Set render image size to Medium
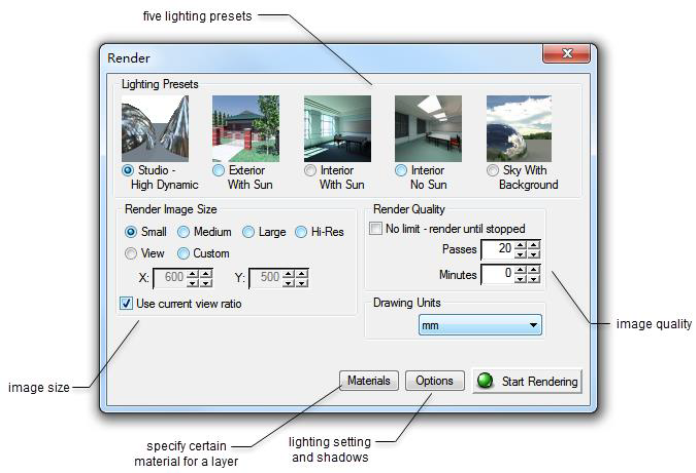The width and height of the screenshot is (696, 473). pos(183,232)
